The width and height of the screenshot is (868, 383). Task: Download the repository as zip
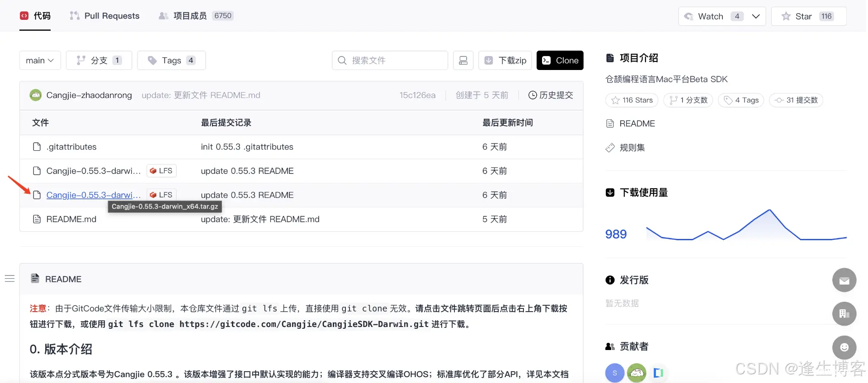(x=505, y=61)
